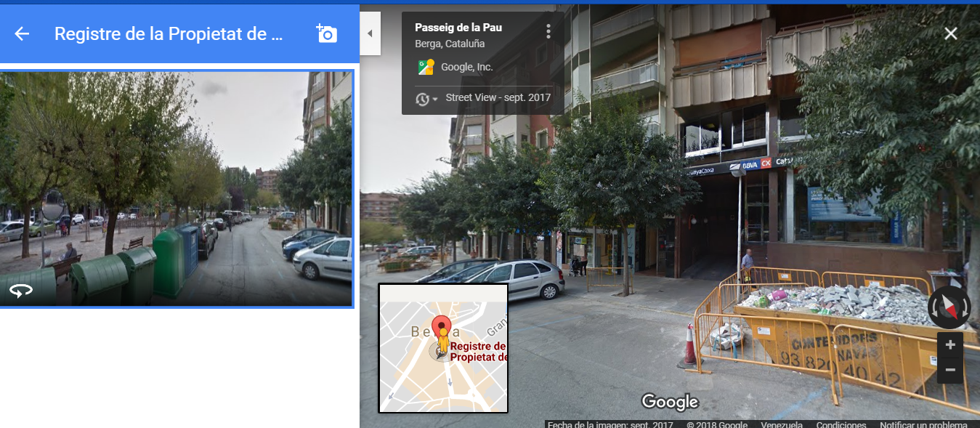Open the Google, Inc. contributor link
This screenshot has width=980, height=428.
click(467, 68)
